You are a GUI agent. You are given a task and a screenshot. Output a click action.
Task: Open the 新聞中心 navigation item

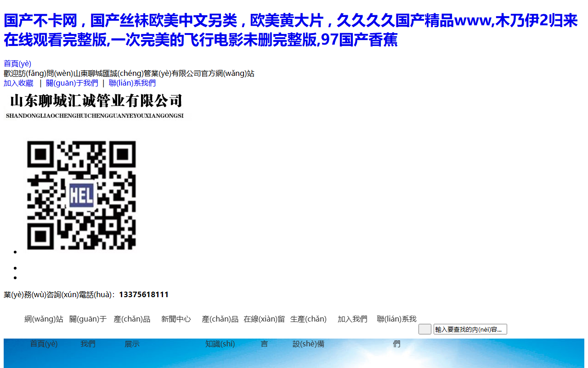(176, 319)
